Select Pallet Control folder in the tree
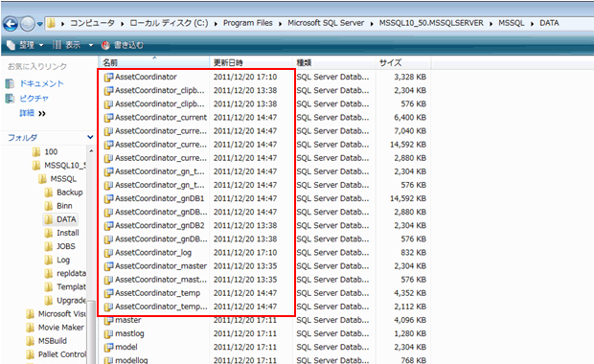Screen dimensions: 594x364 (62, 354)
